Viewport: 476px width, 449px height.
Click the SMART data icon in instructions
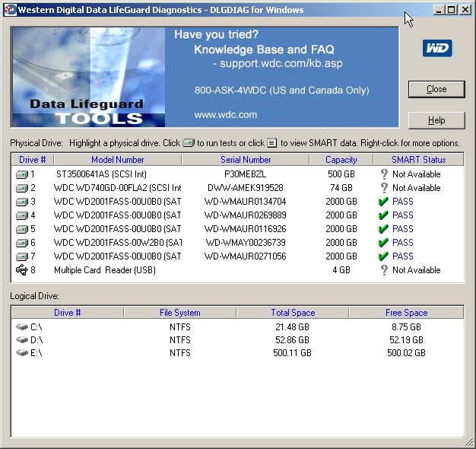[x=272, y=143]
